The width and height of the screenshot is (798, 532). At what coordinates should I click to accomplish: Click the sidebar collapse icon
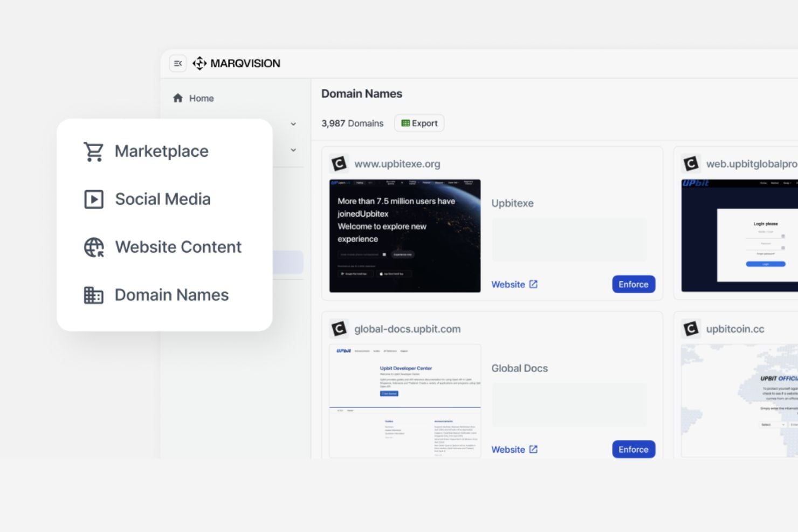(x=177, y=63)
